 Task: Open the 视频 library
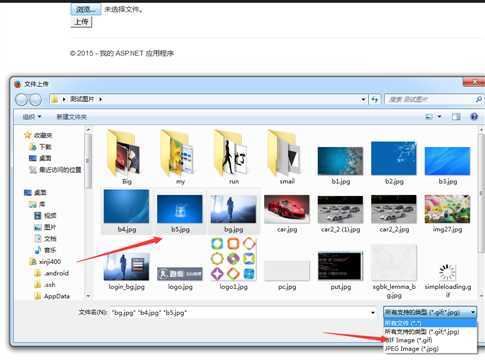(x=45, y=216)
